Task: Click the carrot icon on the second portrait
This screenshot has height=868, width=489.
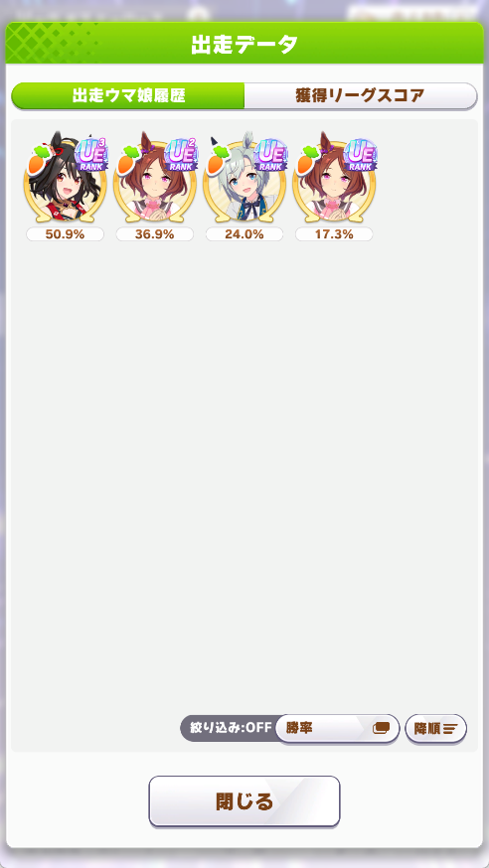Action: pyautogui.click(x=128, y=160)
